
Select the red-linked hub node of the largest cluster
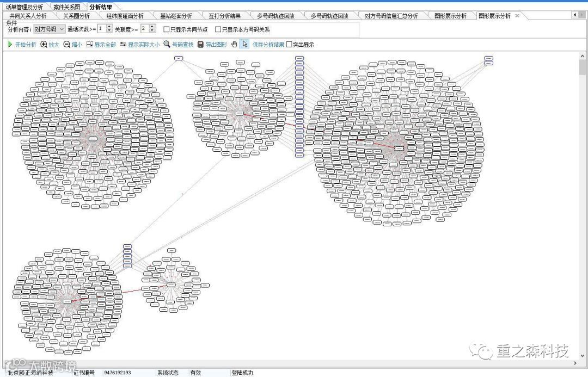pyautogui.click(x=399, y=149)
